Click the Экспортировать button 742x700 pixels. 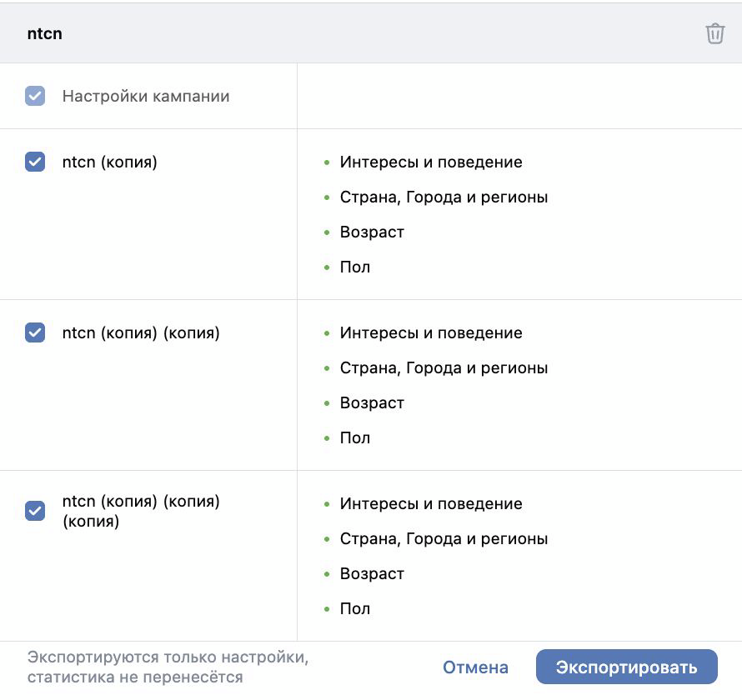[x=628, y=667]
